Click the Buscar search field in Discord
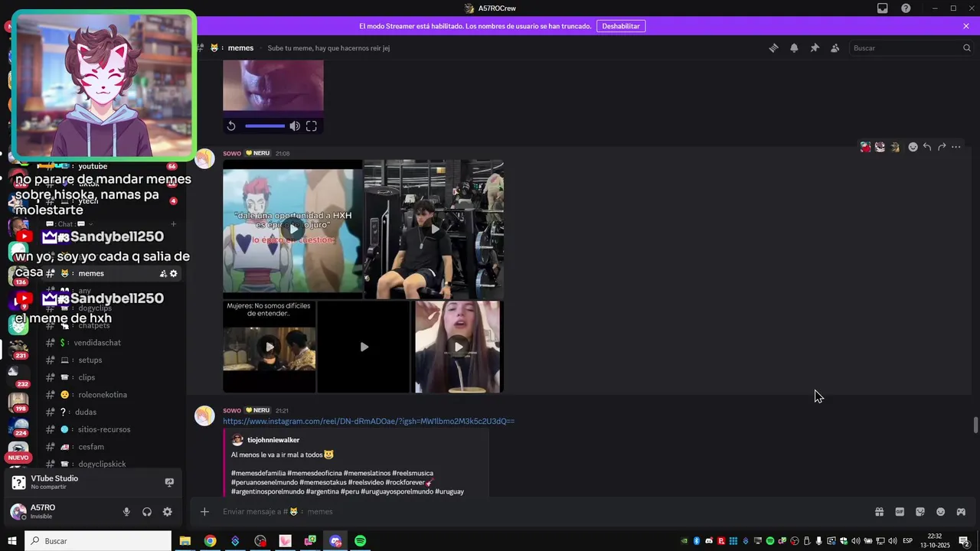Screen dimensions: 980x551 pos(911,47)
